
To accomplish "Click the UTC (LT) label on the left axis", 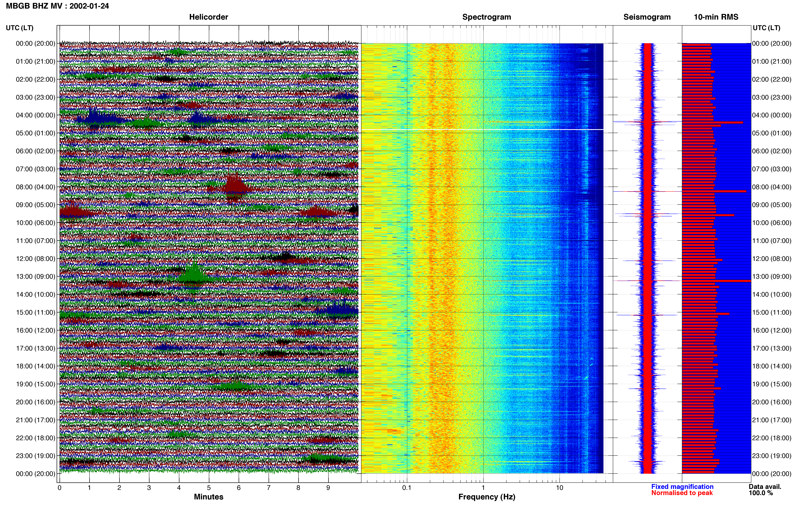I will click(x=19, y=28).
